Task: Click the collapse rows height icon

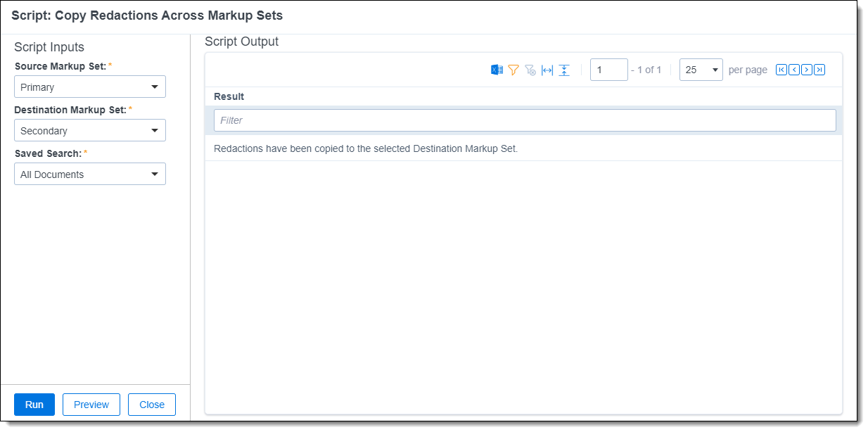Action: pyautogui.click(x=564, y=70)
